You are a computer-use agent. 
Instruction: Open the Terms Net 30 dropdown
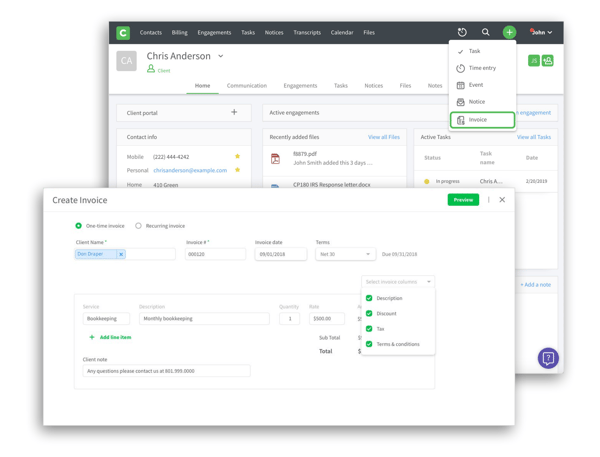(345, 254)
